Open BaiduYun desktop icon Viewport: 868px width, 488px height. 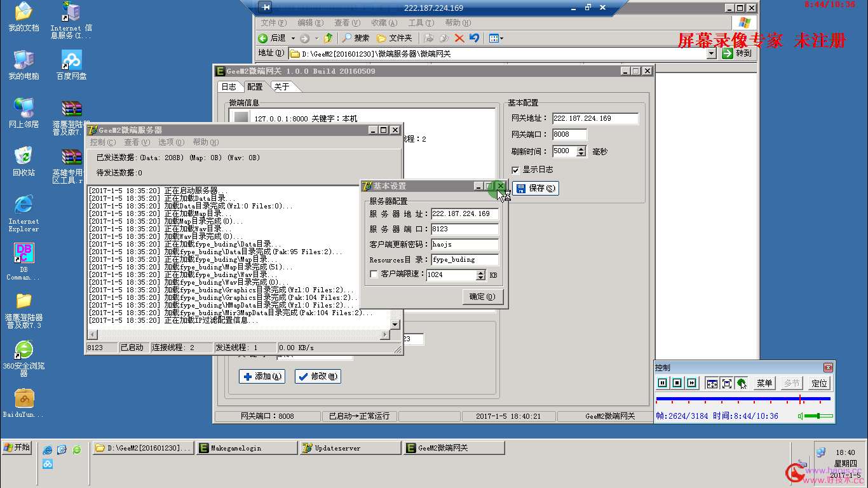tap(24, 403)
